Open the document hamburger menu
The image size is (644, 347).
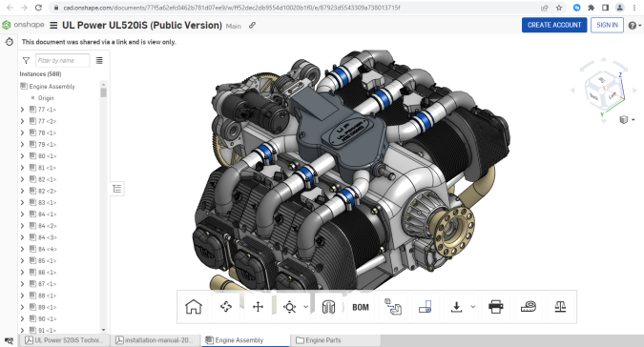(x=53, y=26)
